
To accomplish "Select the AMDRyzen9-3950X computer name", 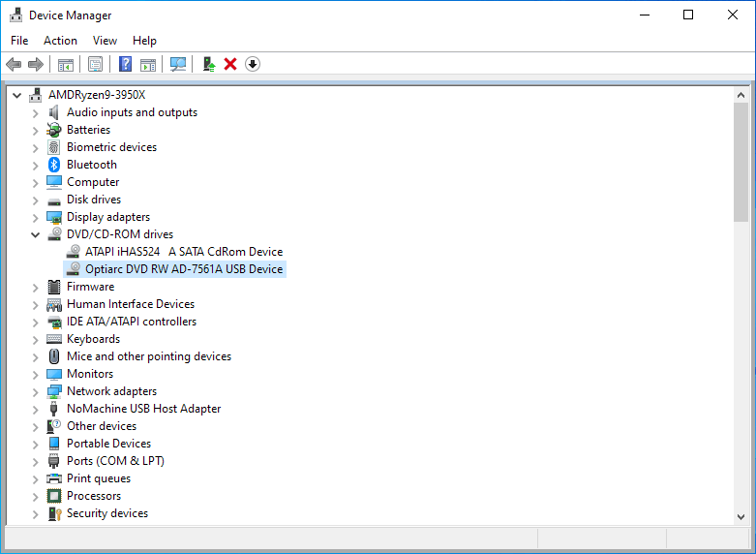I will 97,95.
